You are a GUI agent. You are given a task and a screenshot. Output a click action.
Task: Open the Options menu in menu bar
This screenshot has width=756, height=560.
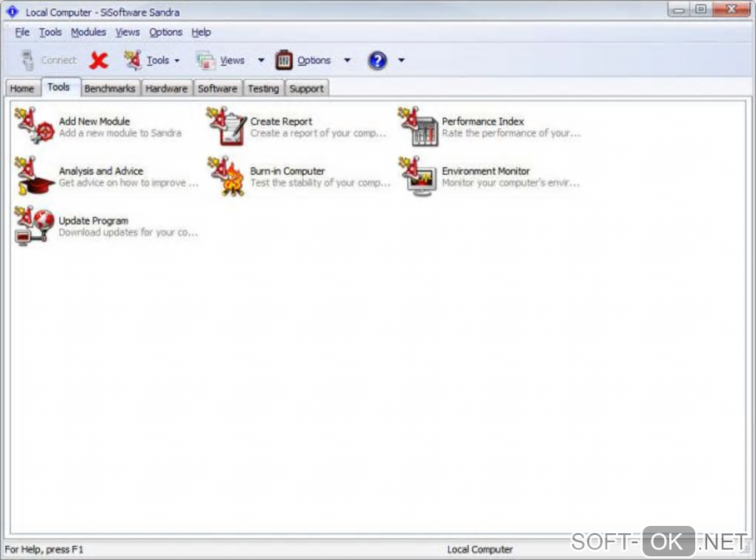click(x=165, y=33)
